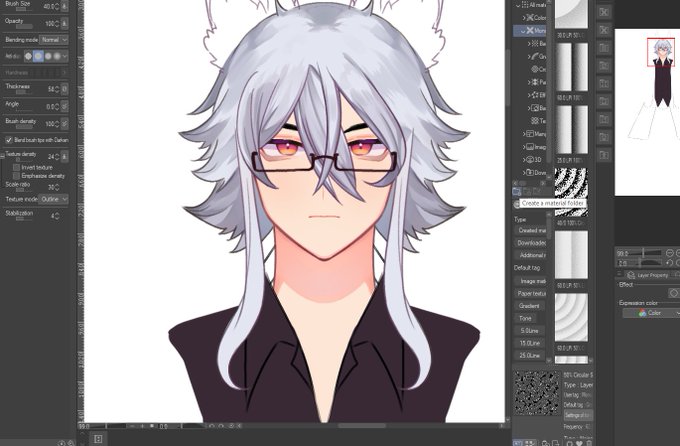Adjust the Scale ratio stepper

57,187
